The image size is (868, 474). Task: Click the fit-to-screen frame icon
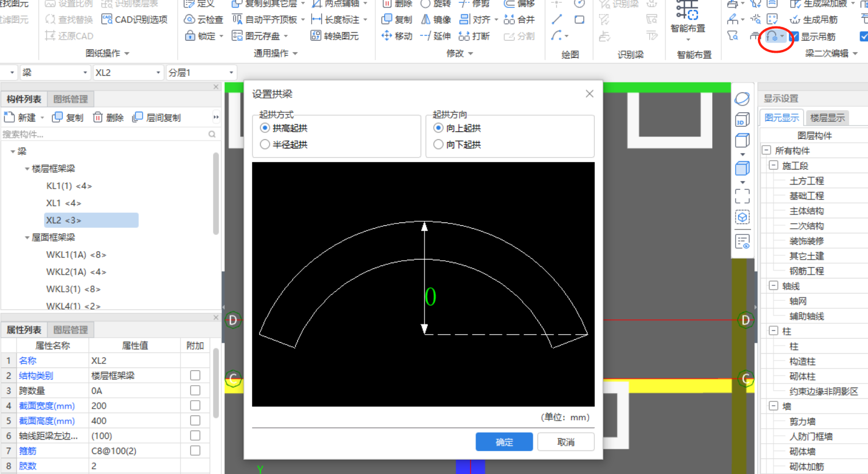[x=742, y=196]
